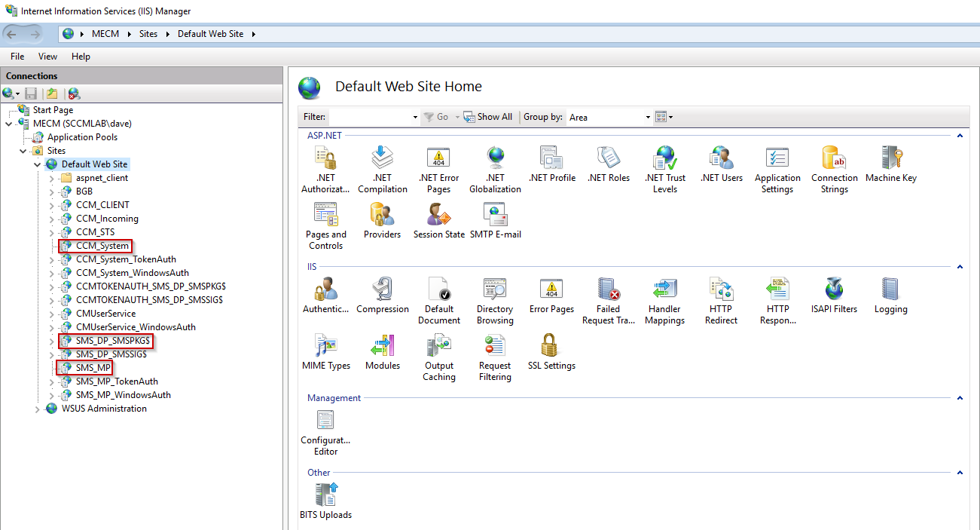Click Show All filter button
This screenshot has width=980, height=530.
click(x=487, y=117)
